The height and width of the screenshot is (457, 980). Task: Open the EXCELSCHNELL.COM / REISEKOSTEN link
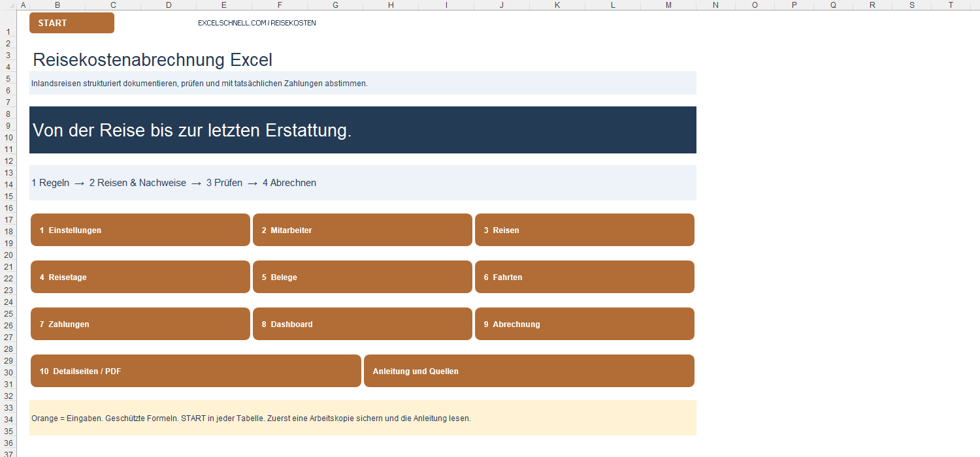[257, 23]
